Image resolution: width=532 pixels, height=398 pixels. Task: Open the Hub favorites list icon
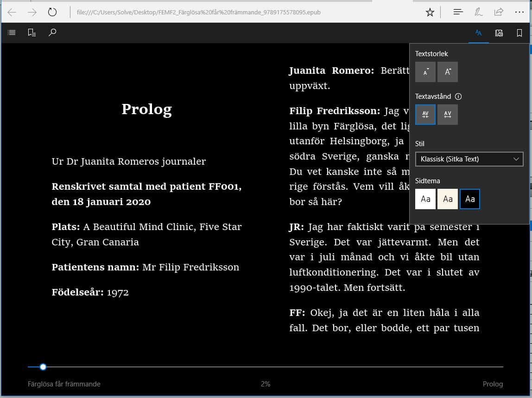[458, 12]
